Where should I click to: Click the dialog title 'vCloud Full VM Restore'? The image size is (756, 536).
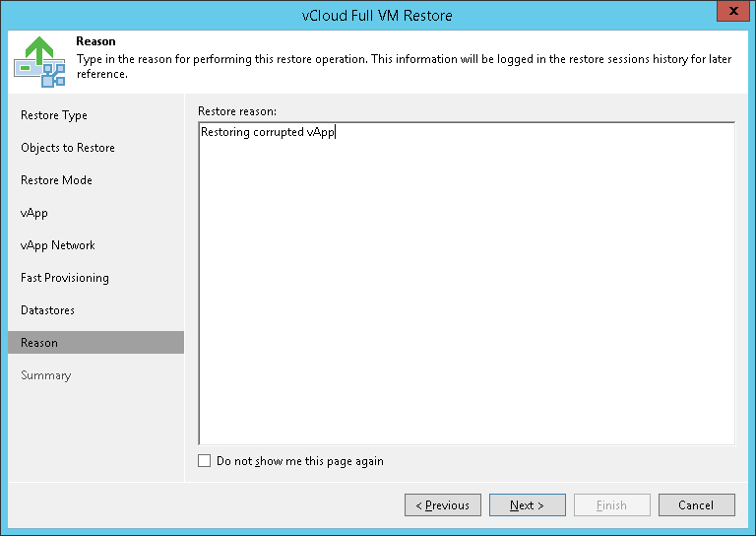click(378, 15)
